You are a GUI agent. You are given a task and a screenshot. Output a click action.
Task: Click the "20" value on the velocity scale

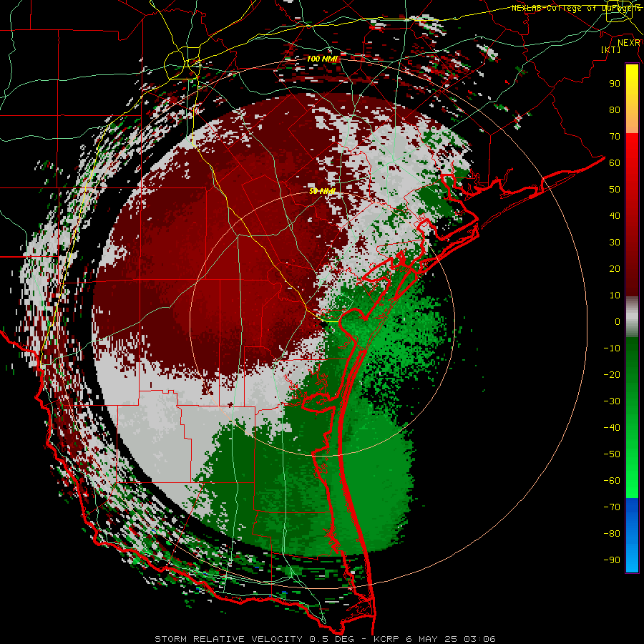coord(615,268)
